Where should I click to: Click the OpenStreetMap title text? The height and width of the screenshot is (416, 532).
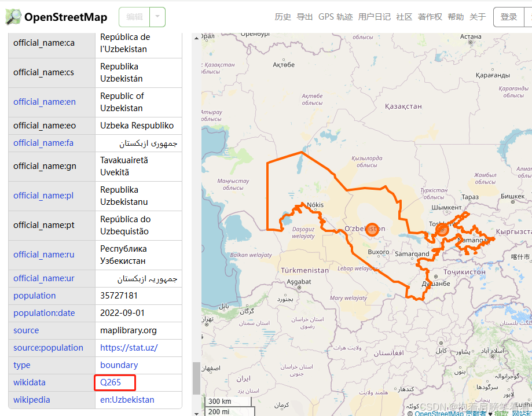click(x=65, y=17)
